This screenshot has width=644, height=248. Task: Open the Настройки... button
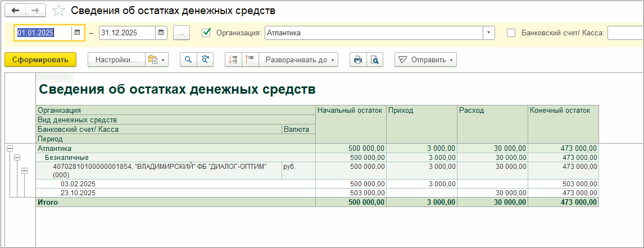click(x=116, y=60)
